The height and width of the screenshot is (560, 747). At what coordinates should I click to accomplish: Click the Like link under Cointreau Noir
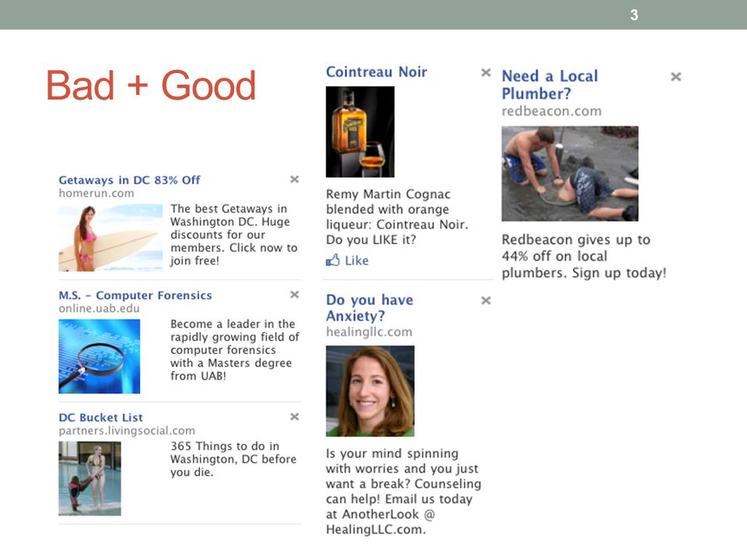[357, 261]
